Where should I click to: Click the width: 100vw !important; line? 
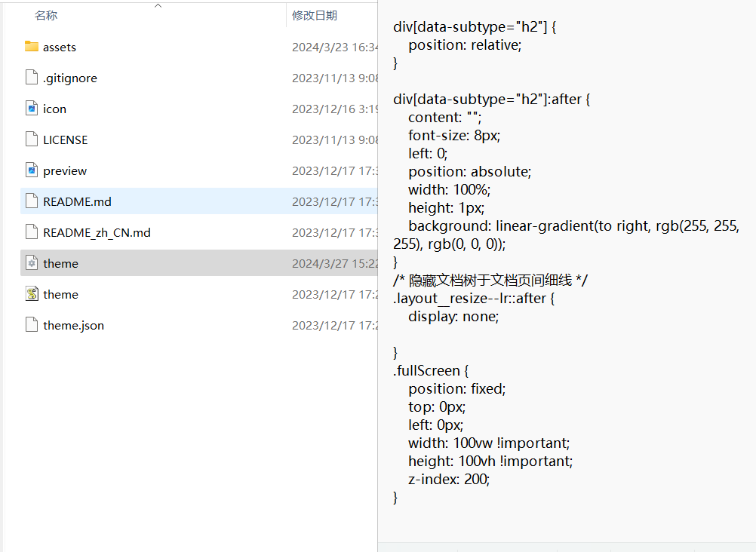[x=489, y=443]
